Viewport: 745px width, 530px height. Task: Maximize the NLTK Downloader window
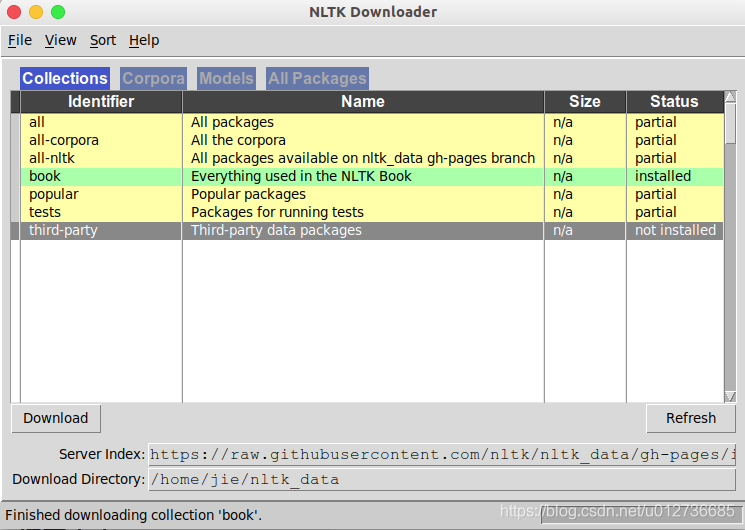(x=58, y=12)
